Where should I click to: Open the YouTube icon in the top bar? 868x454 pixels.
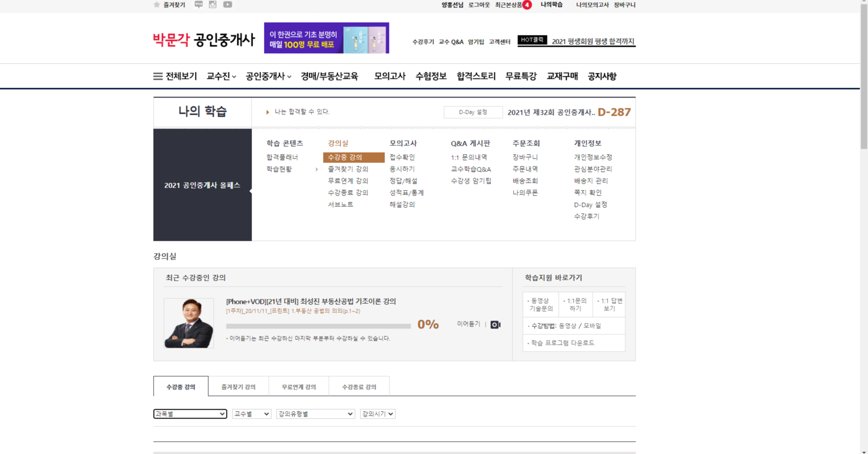coord(227,4)
